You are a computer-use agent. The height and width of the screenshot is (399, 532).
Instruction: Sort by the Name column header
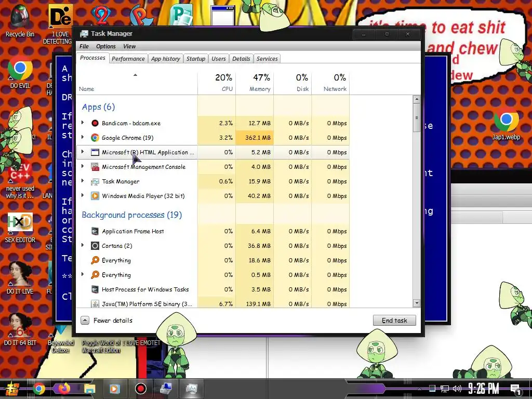click(137, 83)
